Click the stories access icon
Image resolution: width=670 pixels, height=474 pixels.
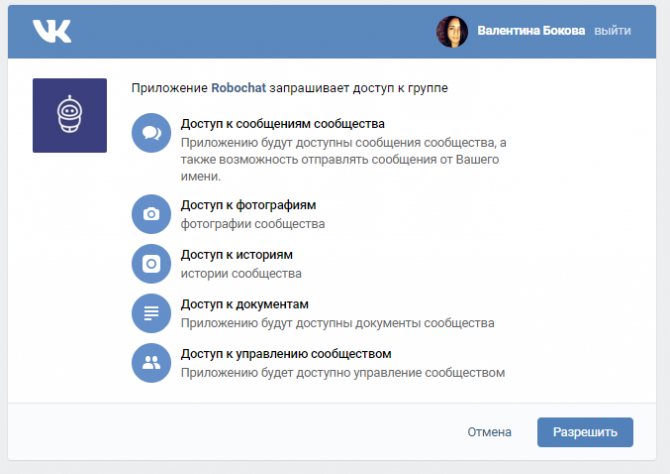tap(151, 264)
